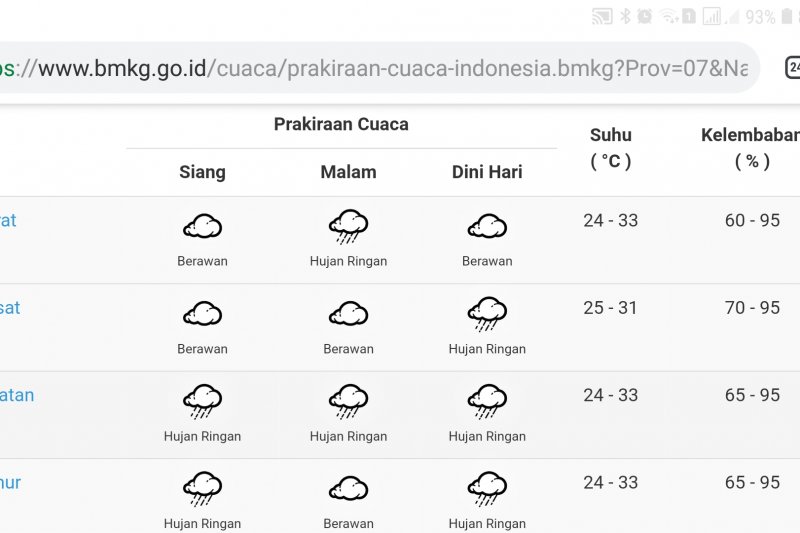800x533 pixels.
Task: Click the Hujan Ringan icon under Dini Hari, second row
Action: pos(487,314)
